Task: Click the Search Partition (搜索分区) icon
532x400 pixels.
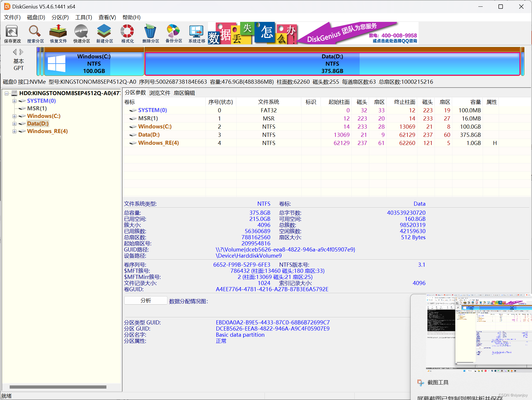Action: click(35, 34)
